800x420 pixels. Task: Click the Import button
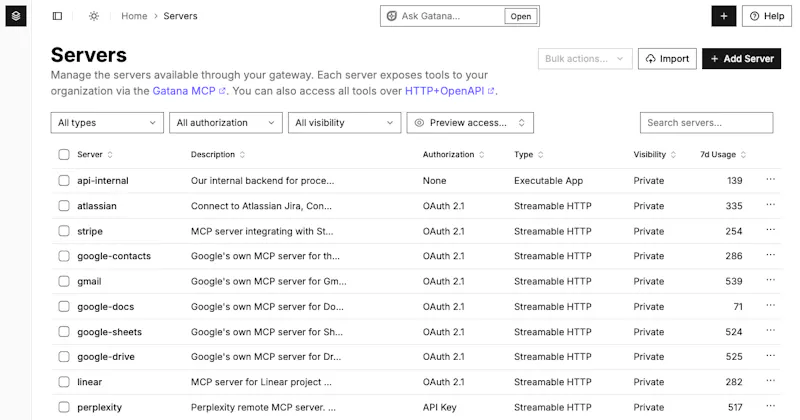point(667,59)
